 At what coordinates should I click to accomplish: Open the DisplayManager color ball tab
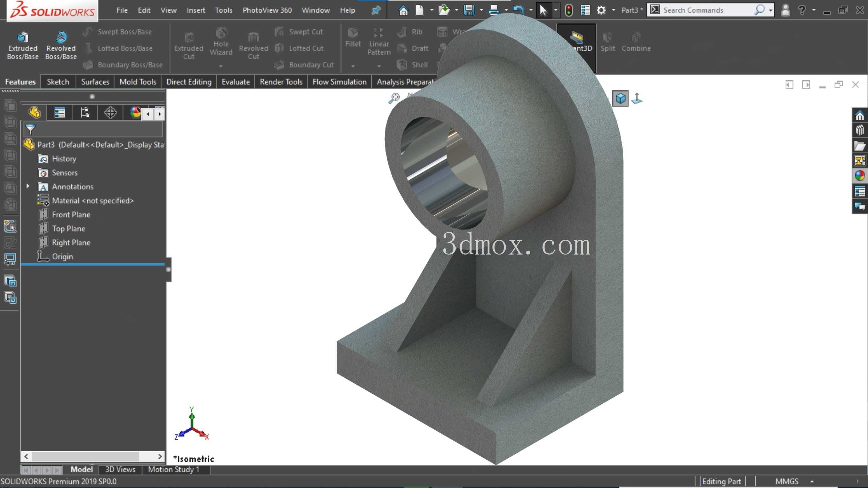click(135, 113)
